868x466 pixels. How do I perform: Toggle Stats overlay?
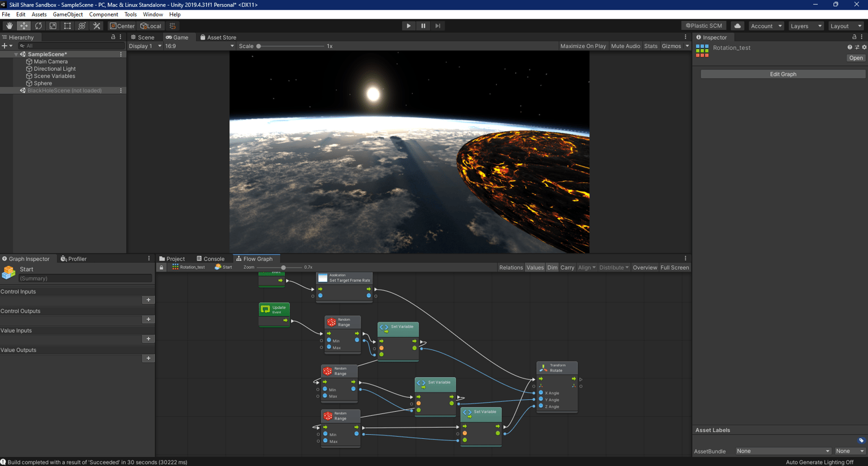tap(651, 46)
